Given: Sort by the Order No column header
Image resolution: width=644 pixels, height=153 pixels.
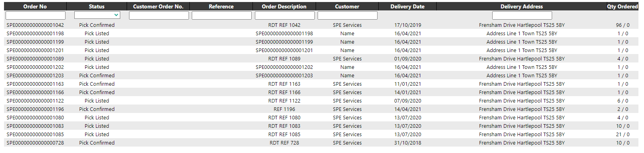Looking at the screenshot, I should 35,6.
